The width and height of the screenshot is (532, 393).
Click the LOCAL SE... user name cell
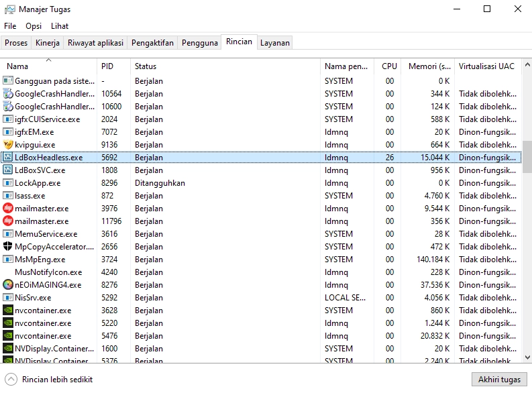pos(345,298)
